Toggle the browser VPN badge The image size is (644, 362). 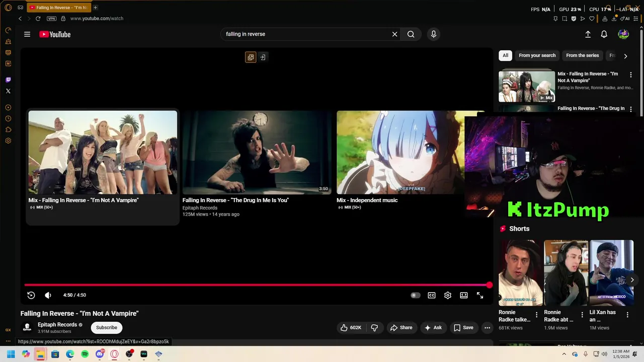click(x=51, y=19)
